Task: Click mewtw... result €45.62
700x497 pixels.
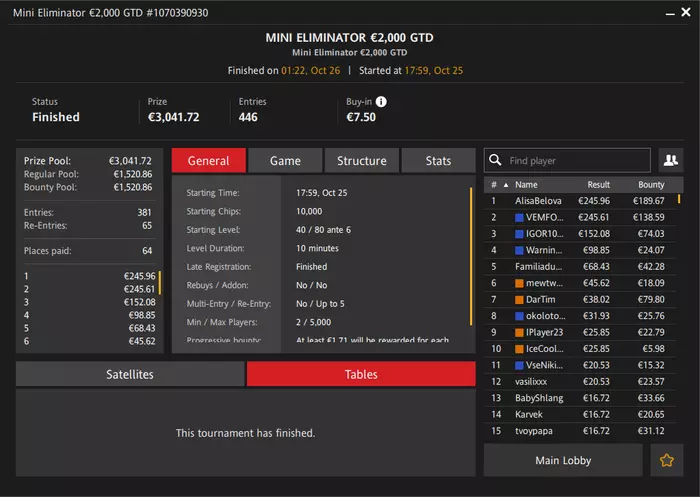Action: (x=596, y=283)
